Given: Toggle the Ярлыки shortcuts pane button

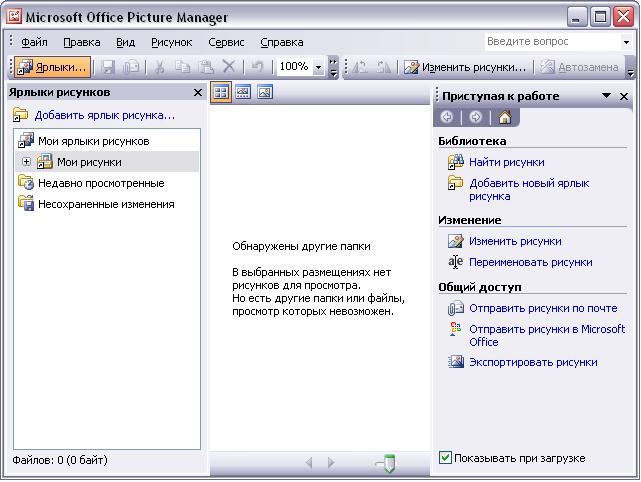Looking at the screenshot, I should pyautogui.click(x=52, y=67).
